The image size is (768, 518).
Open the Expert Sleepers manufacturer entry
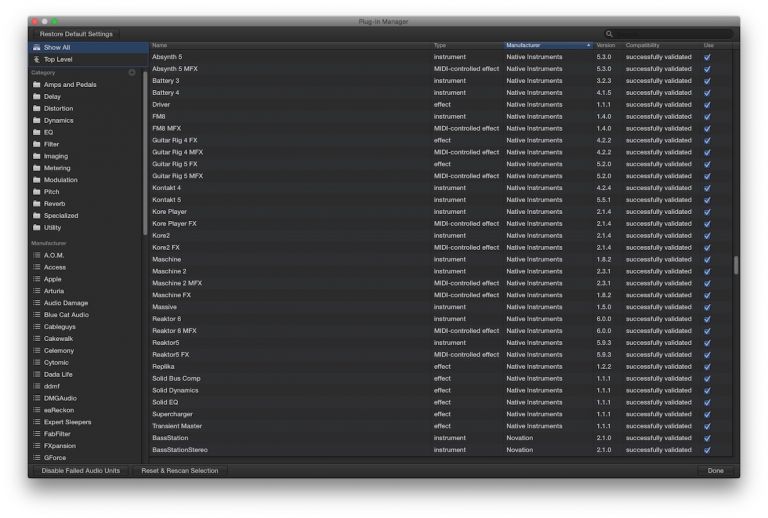68,422
